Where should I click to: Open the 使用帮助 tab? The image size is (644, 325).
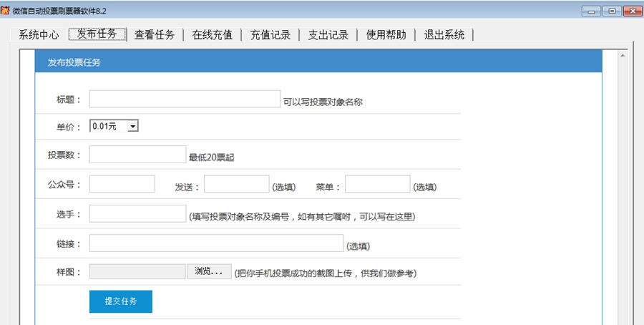386,34
